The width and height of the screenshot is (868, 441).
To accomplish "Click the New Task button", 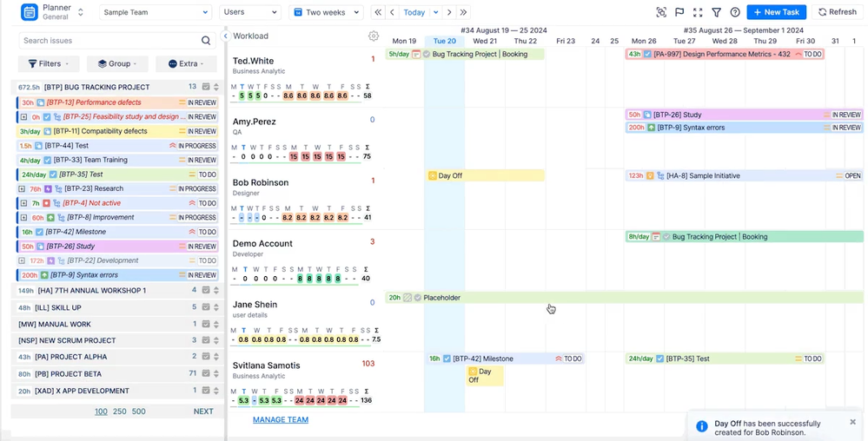I will [x=776, y=12].
